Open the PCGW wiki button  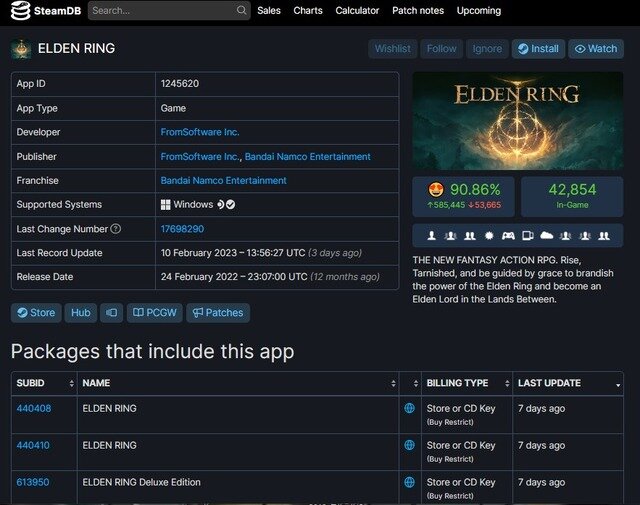(x=155, y=313)
